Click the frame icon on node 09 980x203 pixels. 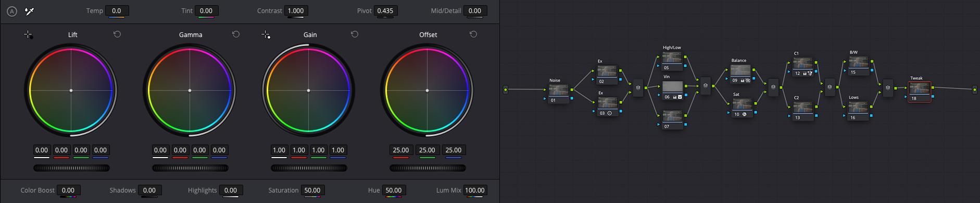748,80
